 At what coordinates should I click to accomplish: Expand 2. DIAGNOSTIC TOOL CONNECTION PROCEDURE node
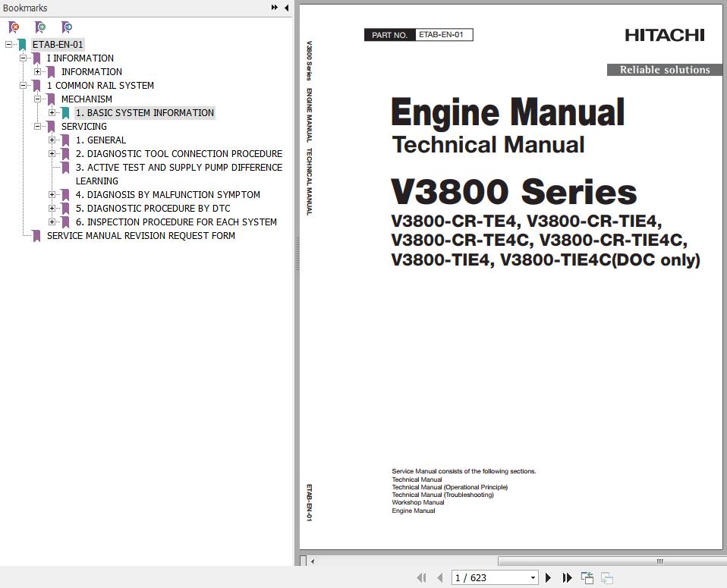(x=52, y=154)
